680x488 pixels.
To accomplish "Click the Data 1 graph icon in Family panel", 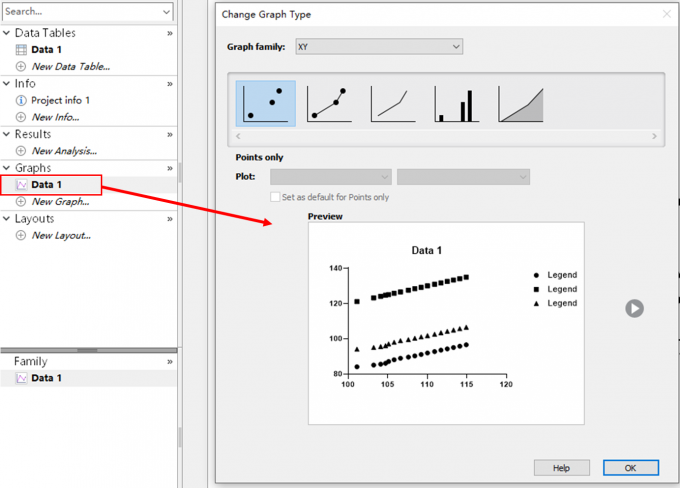I will coord(21,378).
